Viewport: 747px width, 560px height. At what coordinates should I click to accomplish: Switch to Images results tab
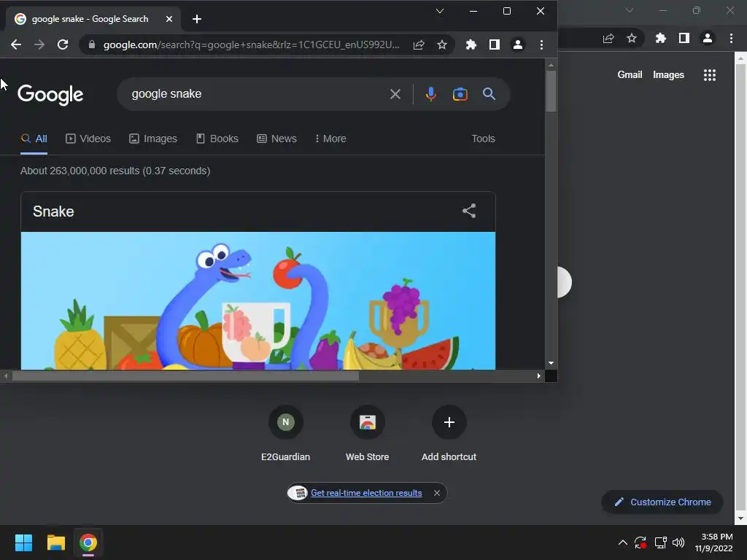[x=153, y=139]
